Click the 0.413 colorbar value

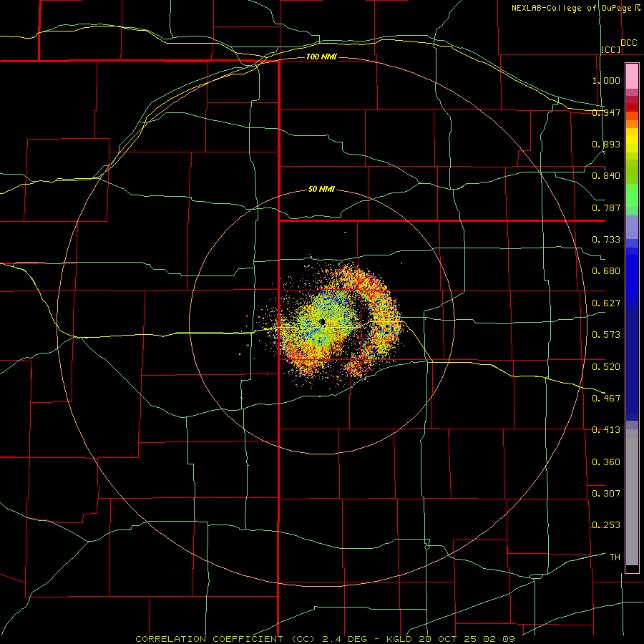point(606,430)
